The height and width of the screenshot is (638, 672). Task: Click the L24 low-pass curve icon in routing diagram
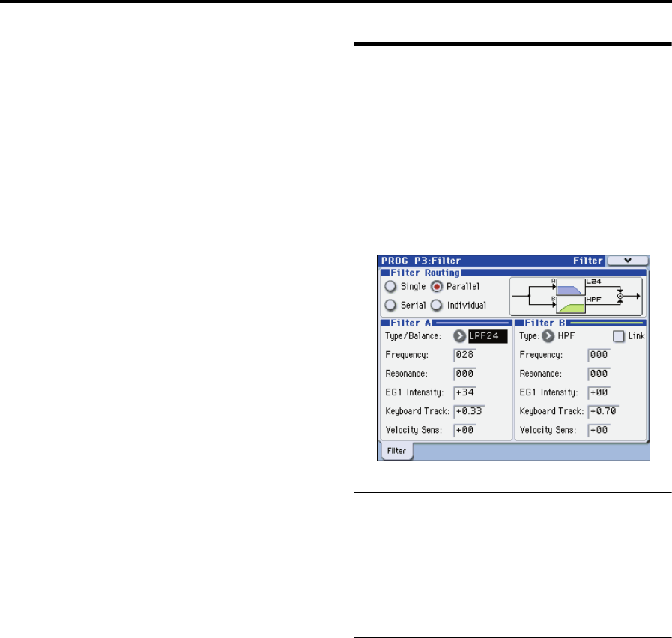tap(570, 287)
